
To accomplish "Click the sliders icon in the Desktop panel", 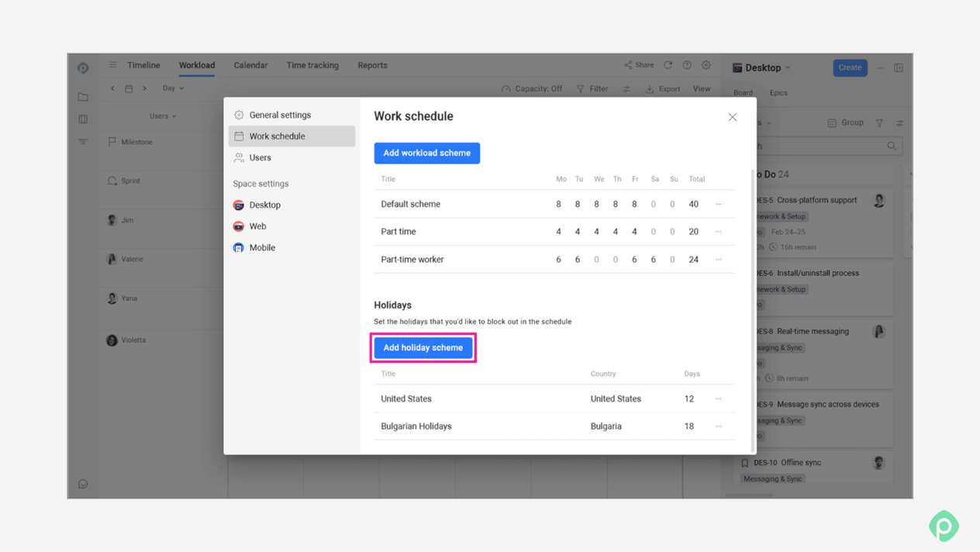I will (x=899, y=122).
